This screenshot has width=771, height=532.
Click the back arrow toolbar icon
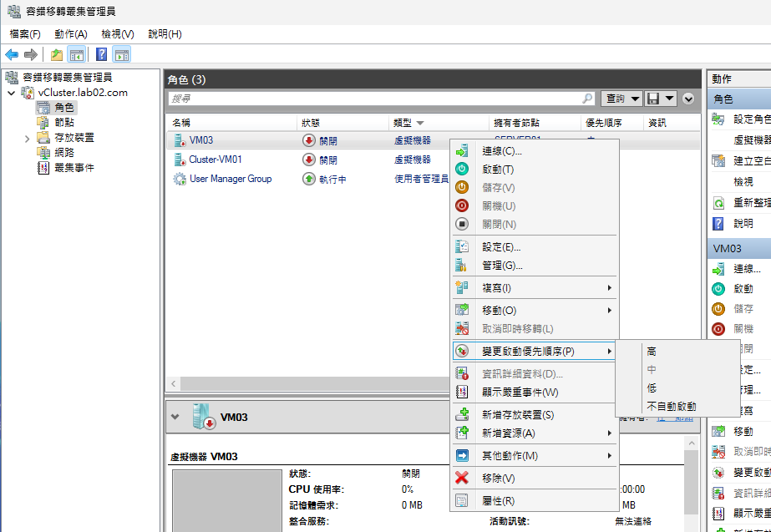coord(12,55)
